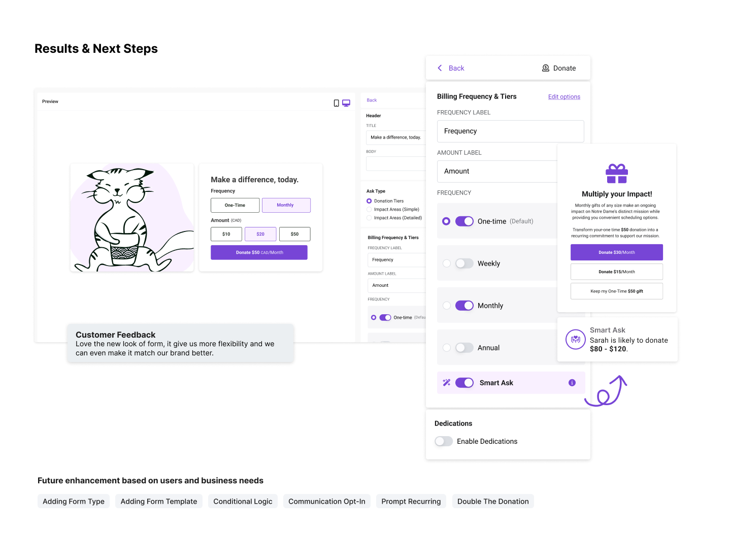Viewport: 731px width, 560px height.
Task: Choose the Monthly frequency tab
Action: [x=286, y=205]
